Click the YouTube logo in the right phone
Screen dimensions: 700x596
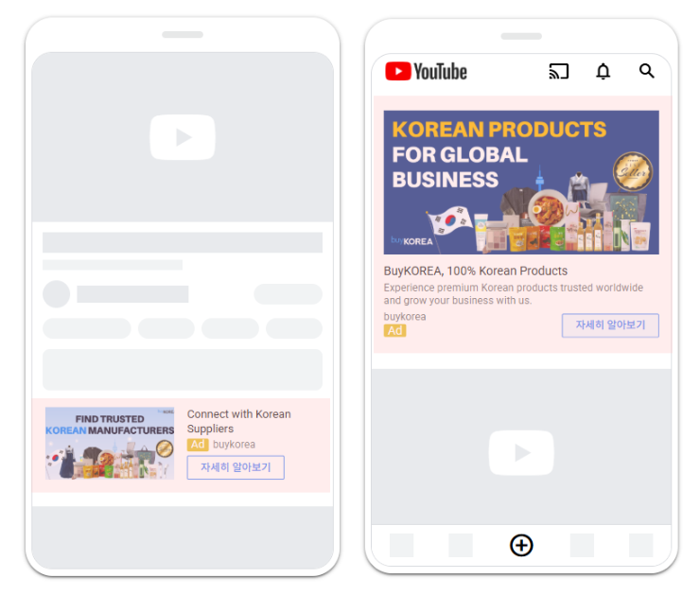(426, 72)
